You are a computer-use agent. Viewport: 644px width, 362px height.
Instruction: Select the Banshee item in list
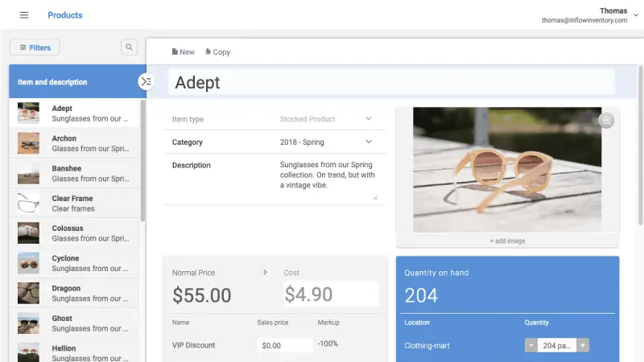point(74,173)
